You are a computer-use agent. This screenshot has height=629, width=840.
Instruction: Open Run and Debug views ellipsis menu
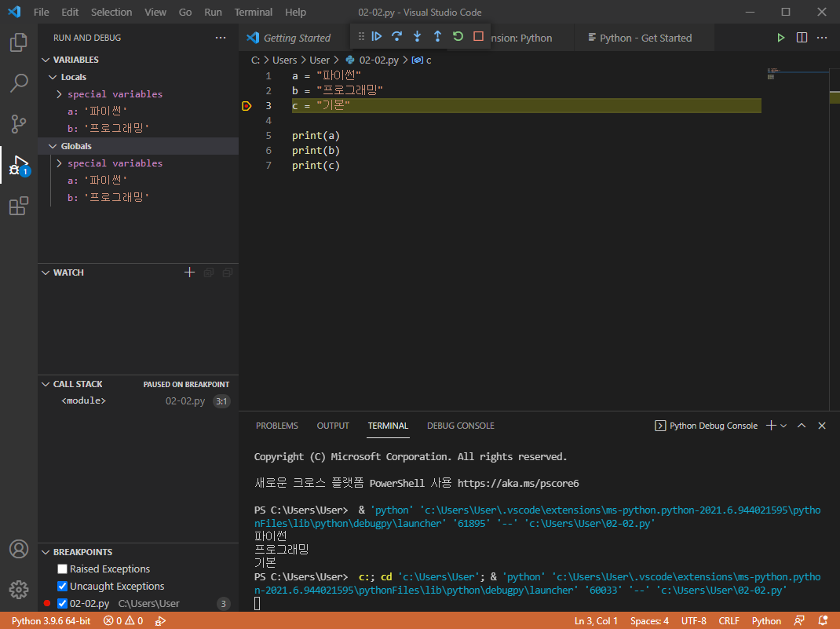pos(221,38)
